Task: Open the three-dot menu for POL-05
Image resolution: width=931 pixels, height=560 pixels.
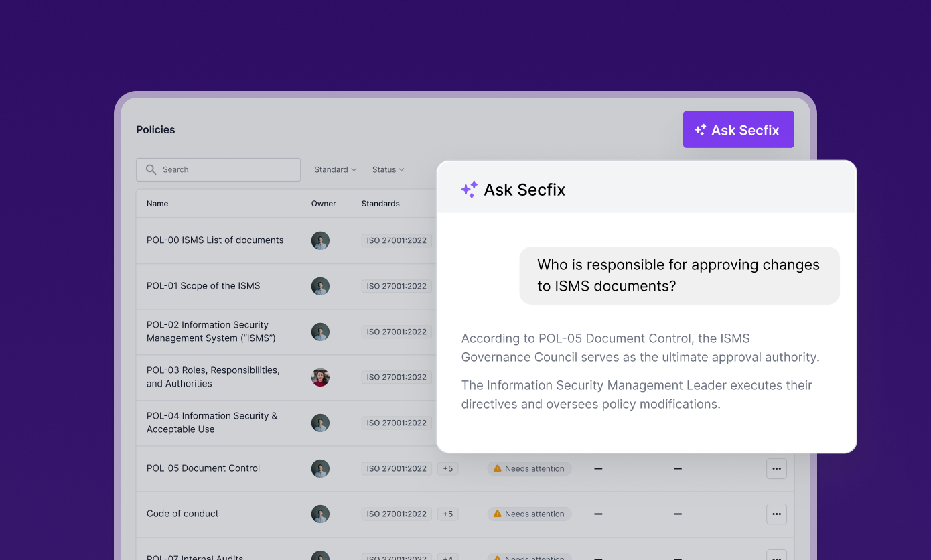Action: [x=776, y=468]
